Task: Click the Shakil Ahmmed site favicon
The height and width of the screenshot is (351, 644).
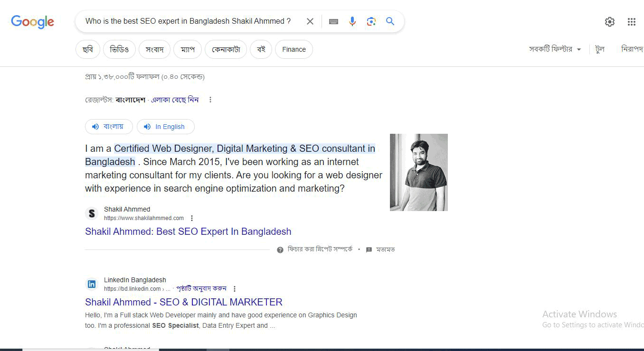Action: [92, 213]
